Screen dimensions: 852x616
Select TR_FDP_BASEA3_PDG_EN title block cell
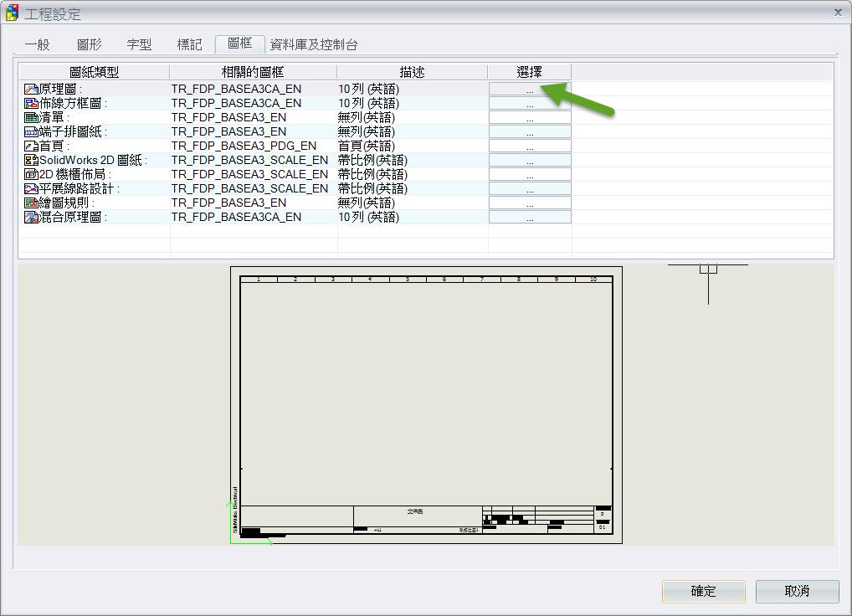[x=244, y=146]
